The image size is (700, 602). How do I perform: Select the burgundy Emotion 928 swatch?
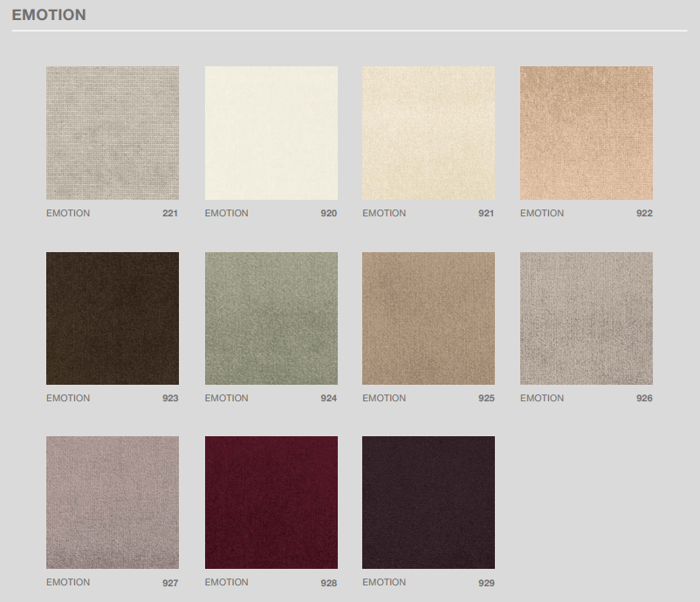point(271,503)
